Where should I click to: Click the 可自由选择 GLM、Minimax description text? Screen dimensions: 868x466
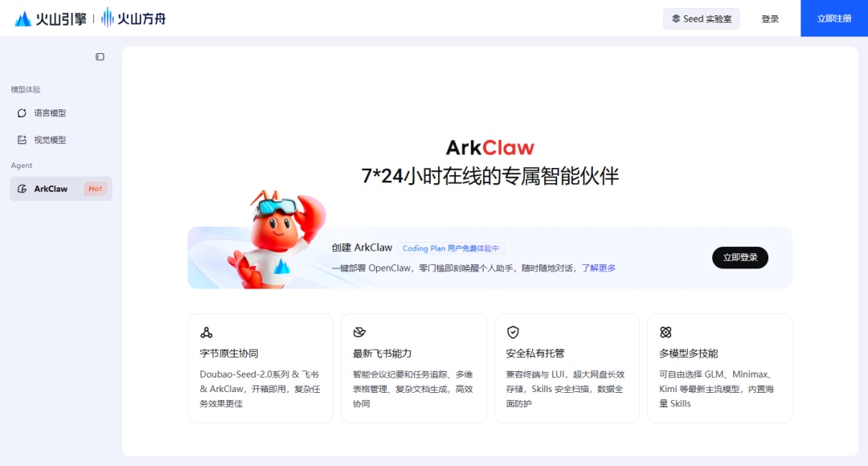[719, 389]
